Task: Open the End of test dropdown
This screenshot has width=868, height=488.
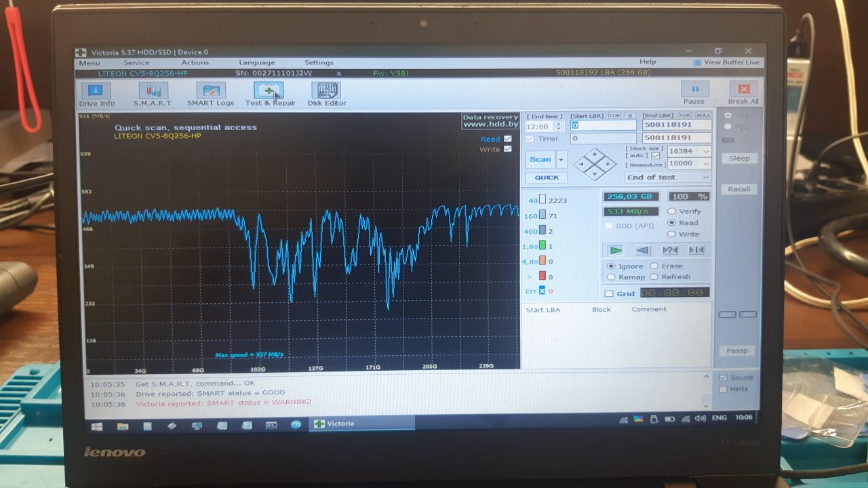Action: [x=668, y=177]
